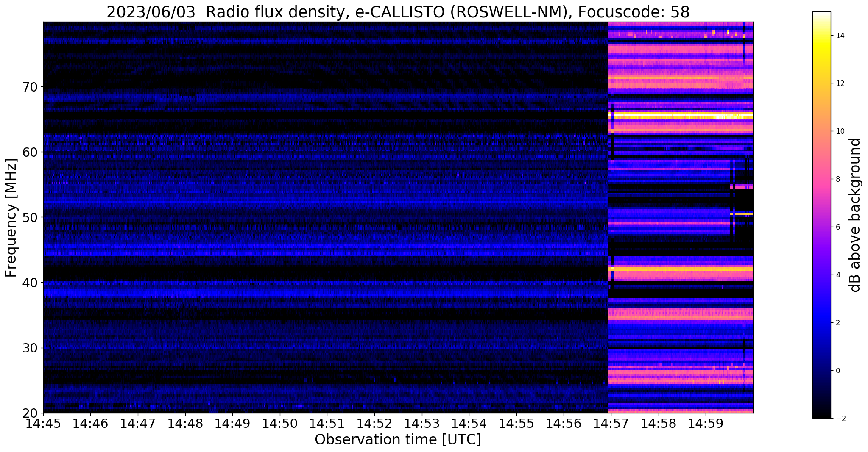The image size is (868, 452).
Task: Click the 14:52 time tick label
Action: click(374, 423)
